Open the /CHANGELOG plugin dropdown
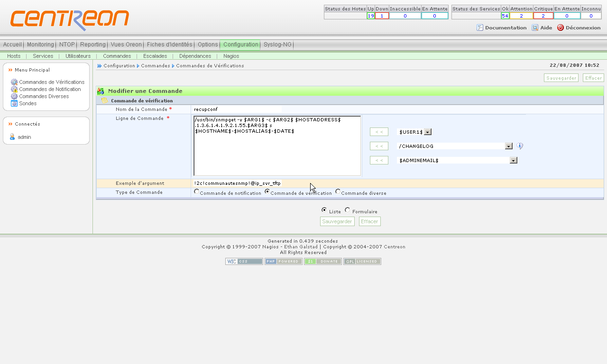The height and width of the screenshot is (364, 607). point(455,146)
